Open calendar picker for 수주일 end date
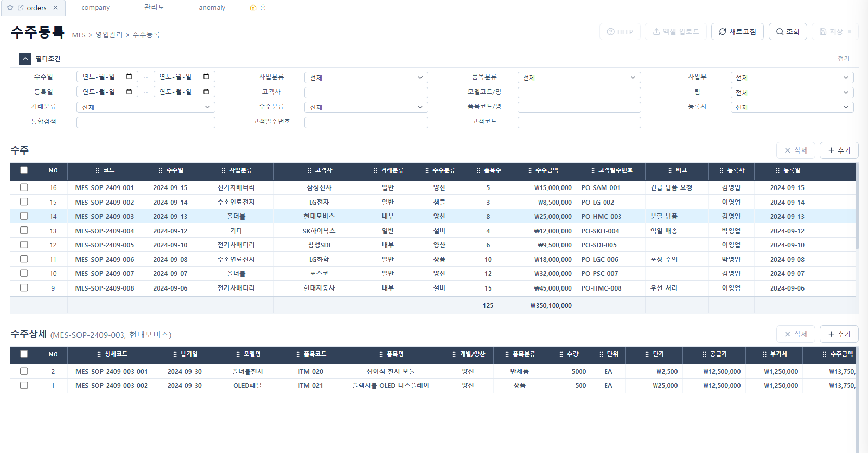The width and height of the screenshot is (868, 453). [206, 77]
